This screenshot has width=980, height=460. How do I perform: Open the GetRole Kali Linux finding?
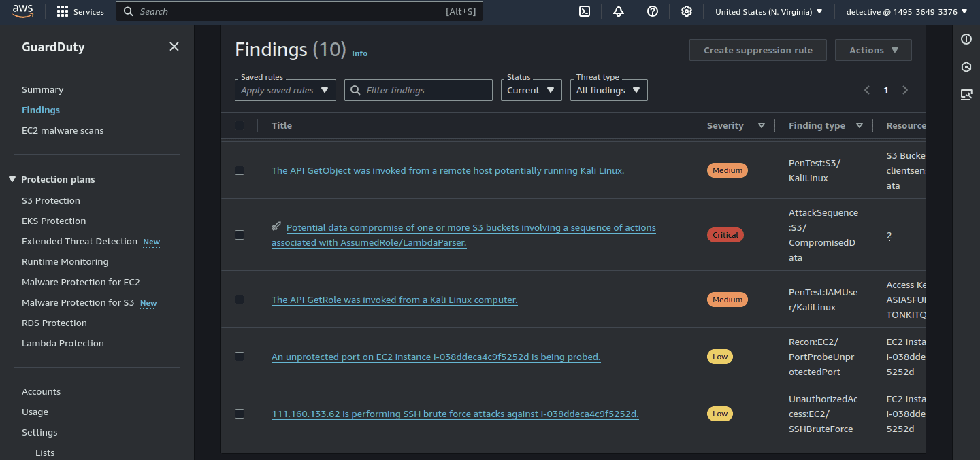tap(394, 300)
